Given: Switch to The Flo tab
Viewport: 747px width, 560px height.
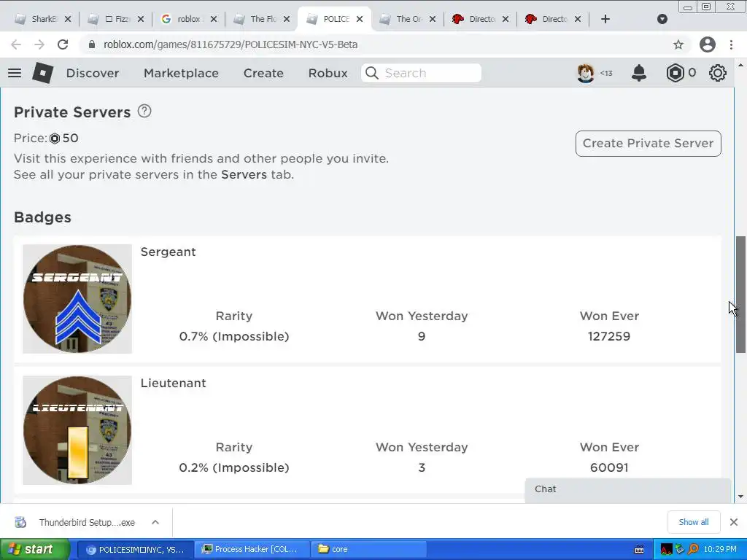Looking at the screenshot, I should [x=261, y=19].
